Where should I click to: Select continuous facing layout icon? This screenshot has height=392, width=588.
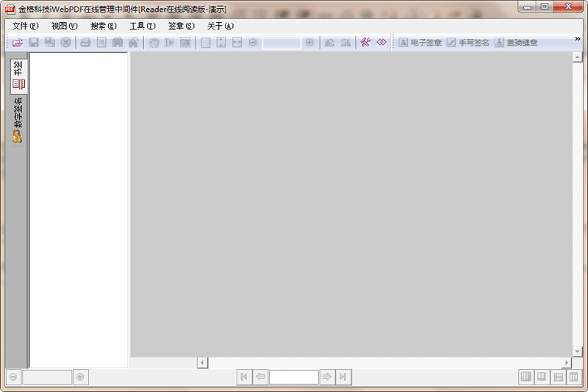[574, 377]
